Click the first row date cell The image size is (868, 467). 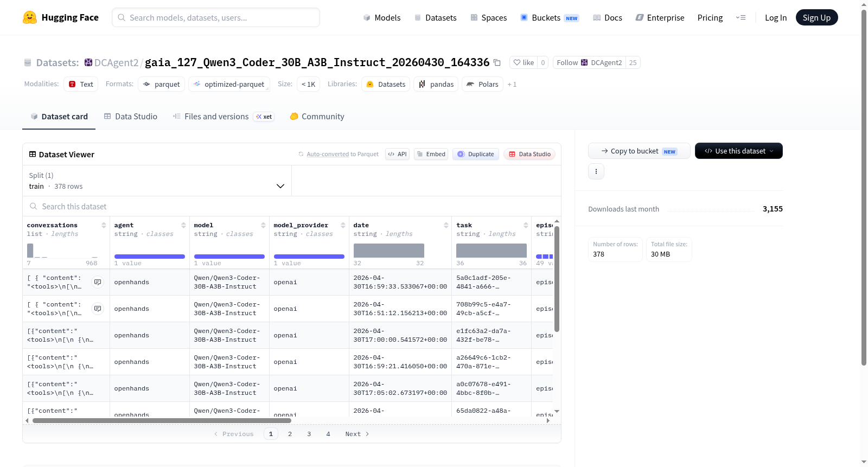point(400,282)
